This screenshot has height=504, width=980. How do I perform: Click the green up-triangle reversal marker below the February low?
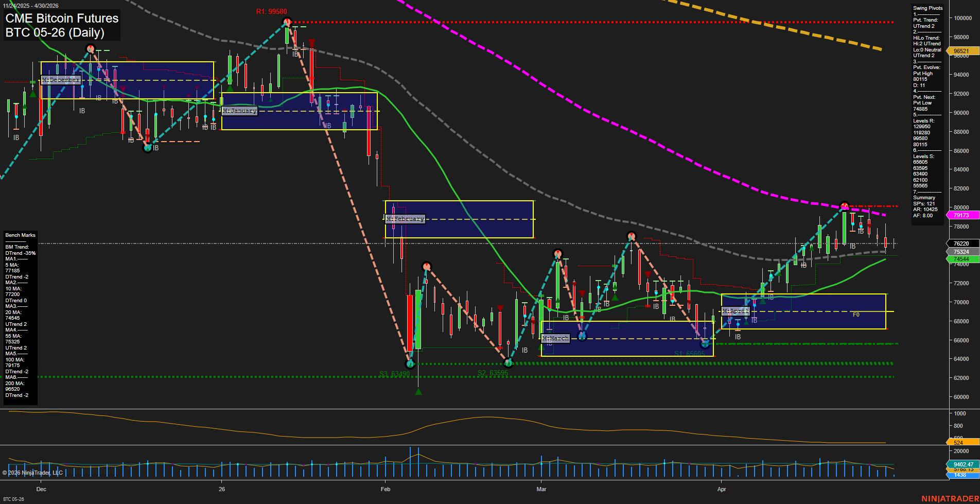click(418, 391)
